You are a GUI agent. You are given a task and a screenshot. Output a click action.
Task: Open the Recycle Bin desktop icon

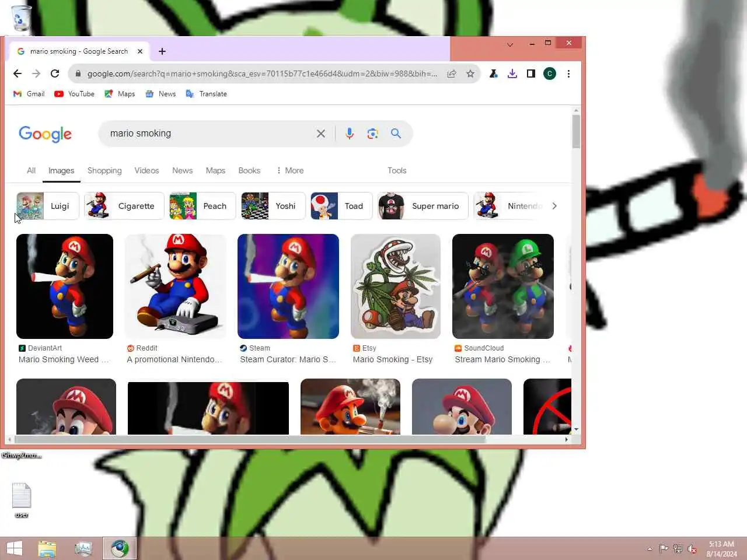tap(21, 17)
